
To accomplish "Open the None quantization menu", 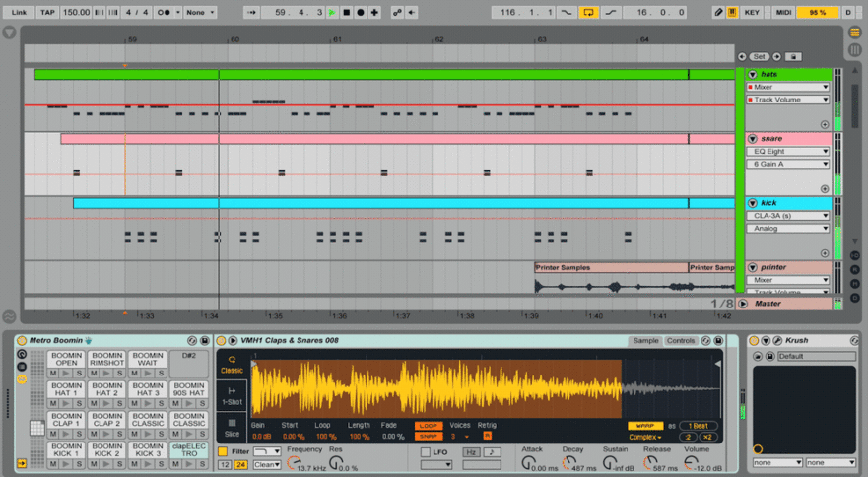I will tap(200, 12).
